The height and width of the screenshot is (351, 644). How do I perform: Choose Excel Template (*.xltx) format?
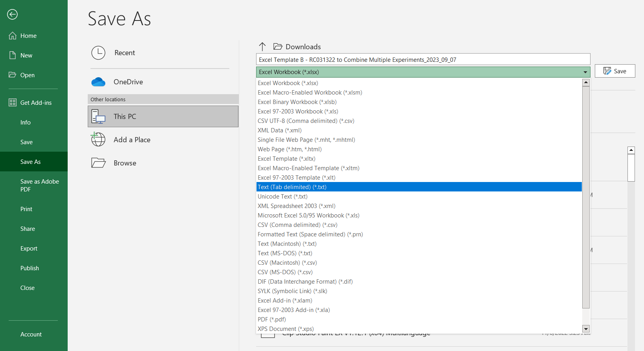click(419, 159)
